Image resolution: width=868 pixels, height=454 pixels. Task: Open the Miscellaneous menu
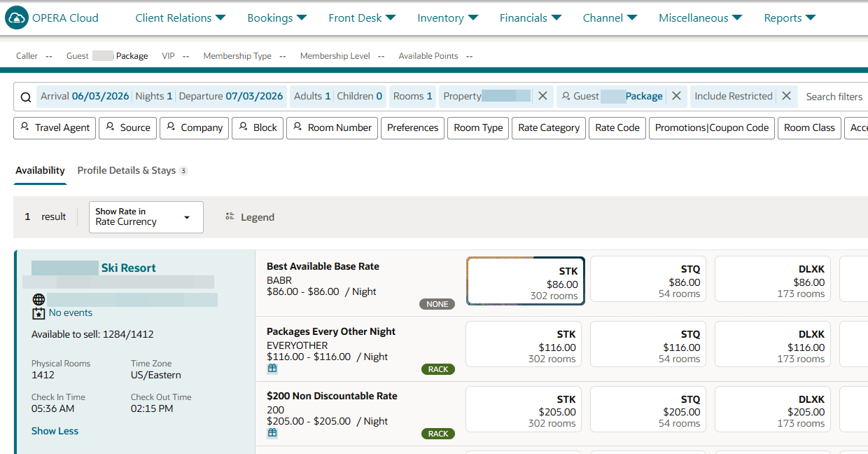(x=700, y=18)
